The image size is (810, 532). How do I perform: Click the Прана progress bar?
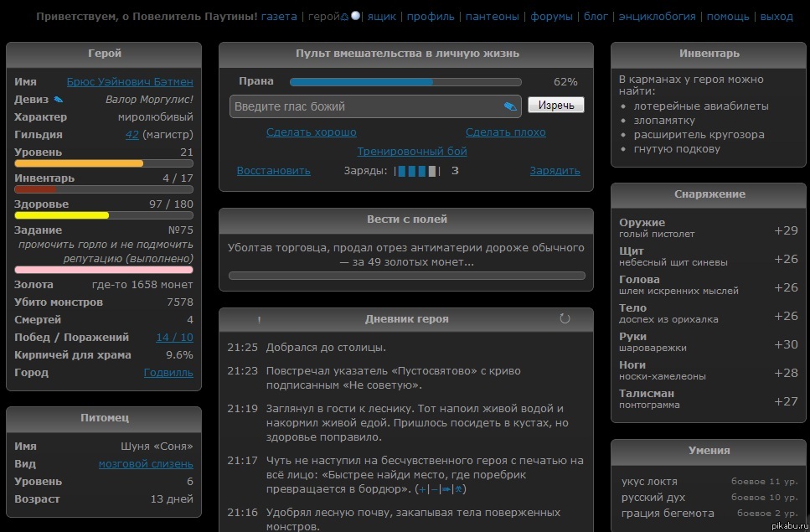coord(405,82)
